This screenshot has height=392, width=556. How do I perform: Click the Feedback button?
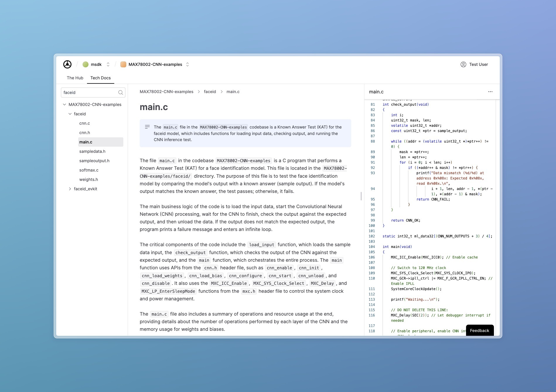pyautogui.click(x=479, y=331)
